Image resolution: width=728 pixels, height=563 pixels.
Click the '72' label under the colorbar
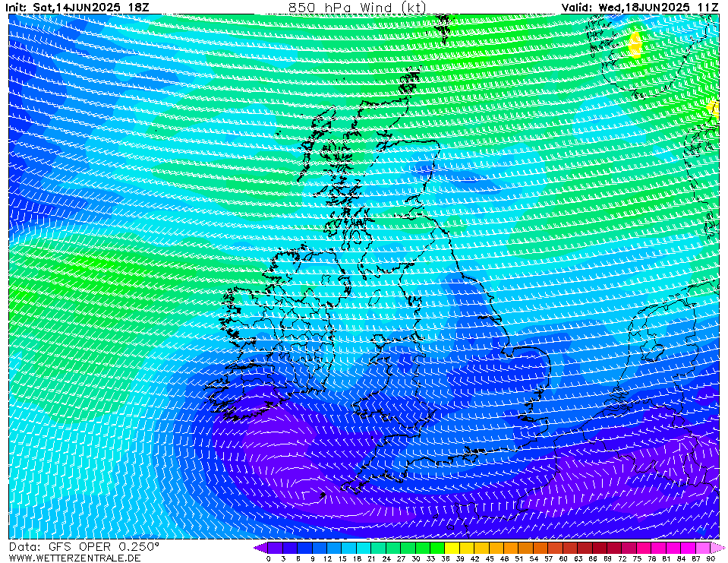click(622, 558)
